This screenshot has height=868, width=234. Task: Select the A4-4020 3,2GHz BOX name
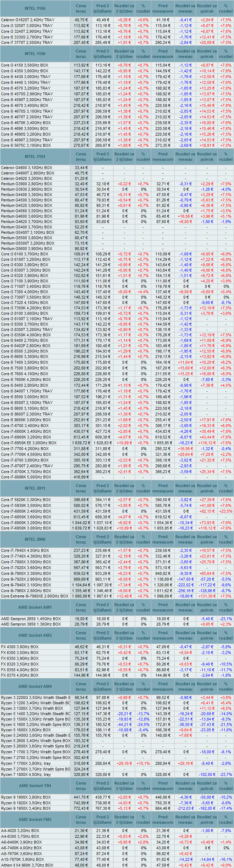pos(20,831)
